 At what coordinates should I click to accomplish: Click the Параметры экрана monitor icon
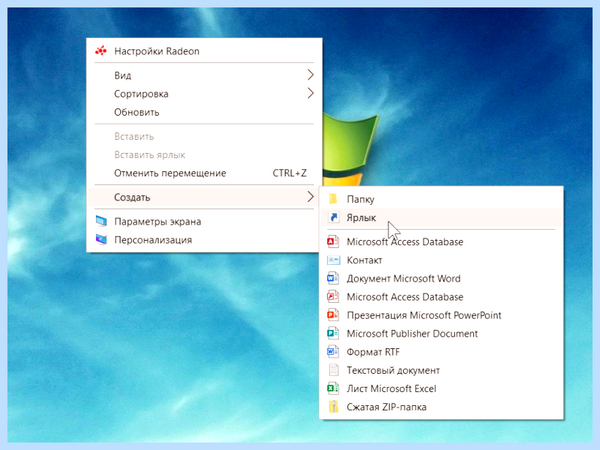pos(101,221)
